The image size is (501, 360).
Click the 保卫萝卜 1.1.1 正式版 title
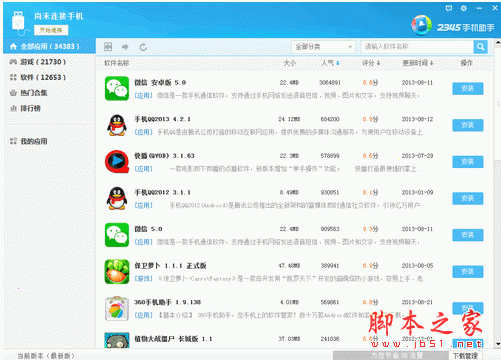pos(170,266)
